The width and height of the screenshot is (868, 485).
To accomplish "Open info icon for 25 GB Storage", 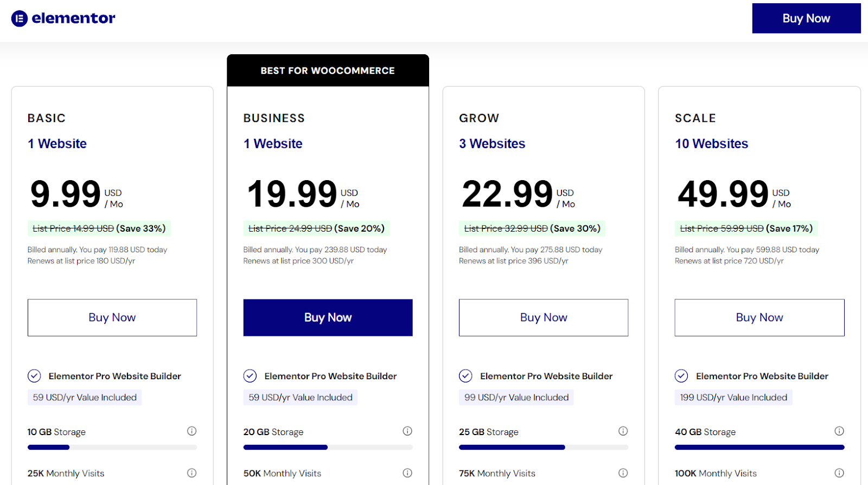I will 623,431.
